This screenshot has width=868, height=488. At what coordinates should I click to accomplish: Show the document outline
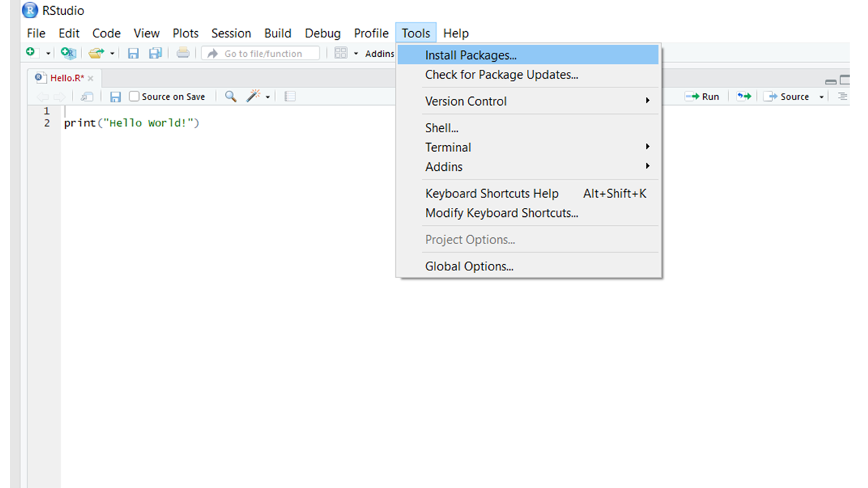842,96
